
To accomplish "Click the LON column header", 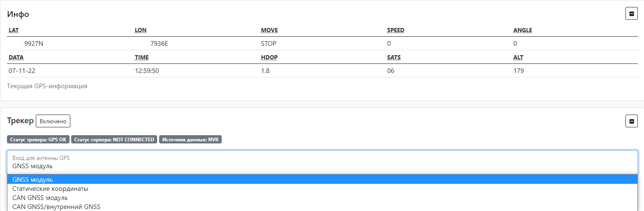I will [141, 30].
